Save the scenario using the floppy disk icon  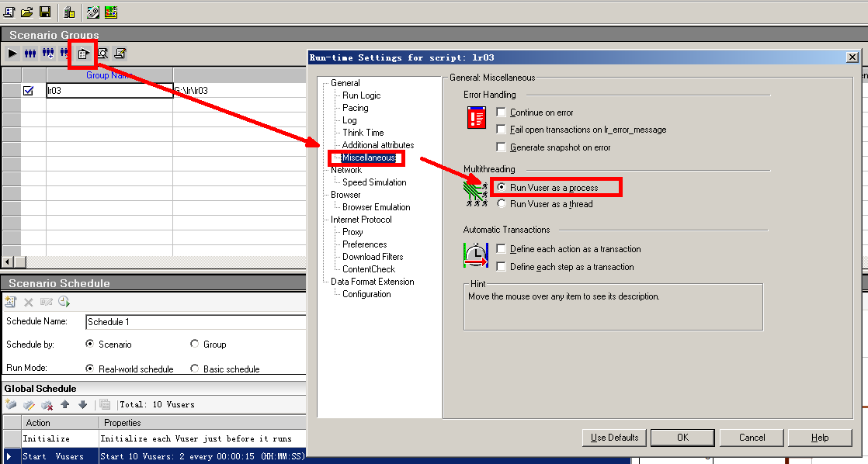click(45, 12)
